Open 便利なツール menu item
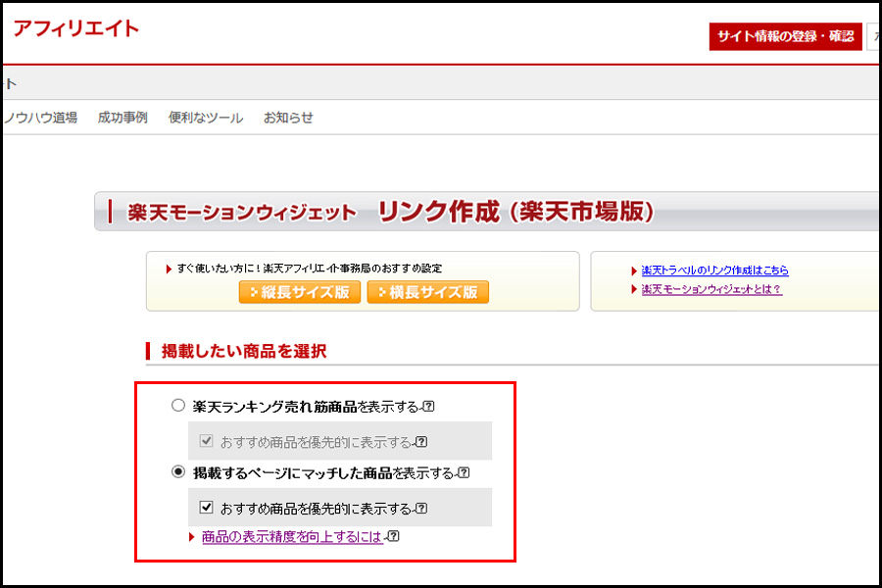882x588 pixels. click(x=206, y=118)
